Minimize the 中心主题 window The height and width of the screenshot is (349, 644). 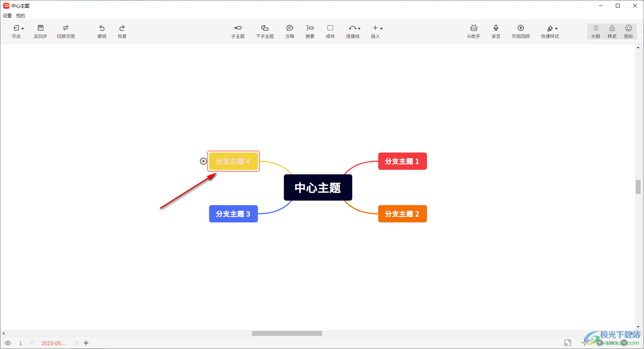[601, 6]
